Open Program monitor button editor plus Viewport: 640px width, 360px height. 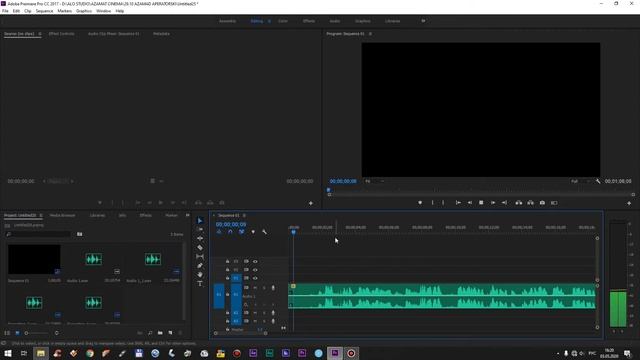point(629,203)
